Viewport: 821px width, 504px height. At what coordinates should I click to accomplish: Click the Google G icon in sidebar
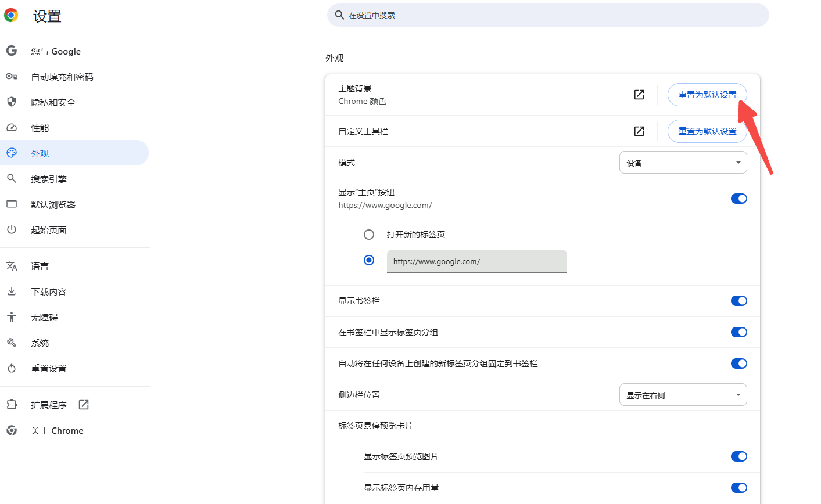click(x=12, y=51)
